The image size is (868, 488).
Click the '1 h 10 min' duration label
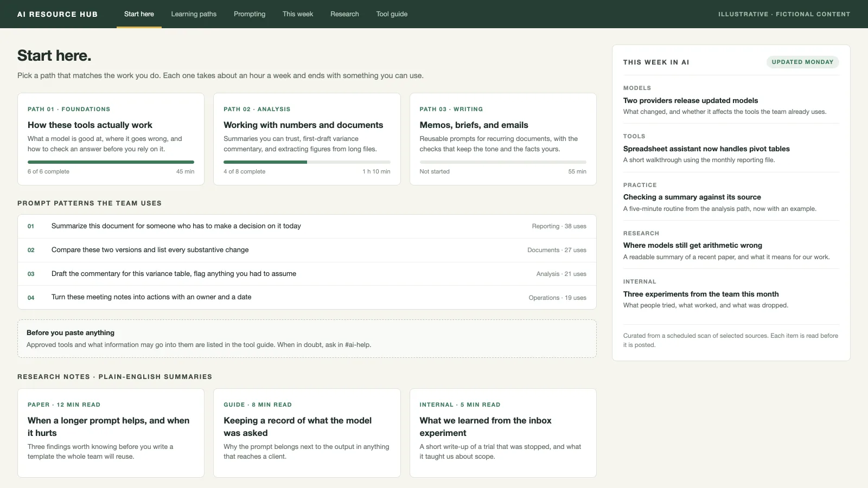tap(376, 171)
